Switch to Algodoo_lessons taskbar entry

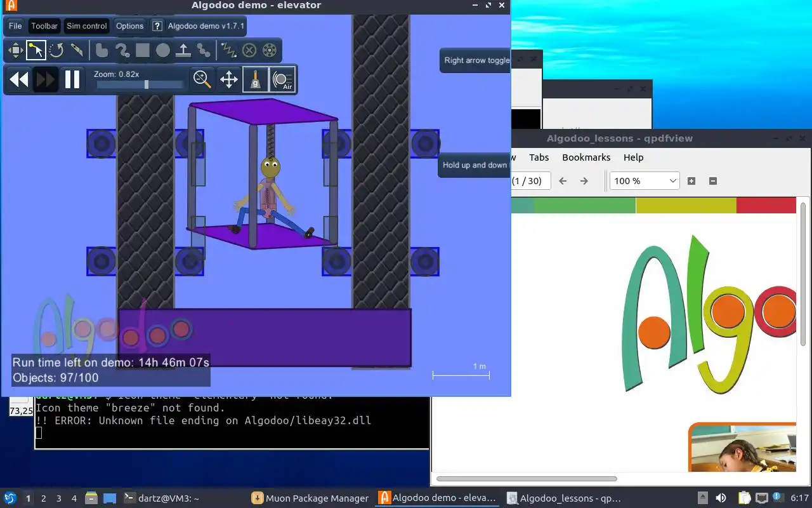[565, 498]
